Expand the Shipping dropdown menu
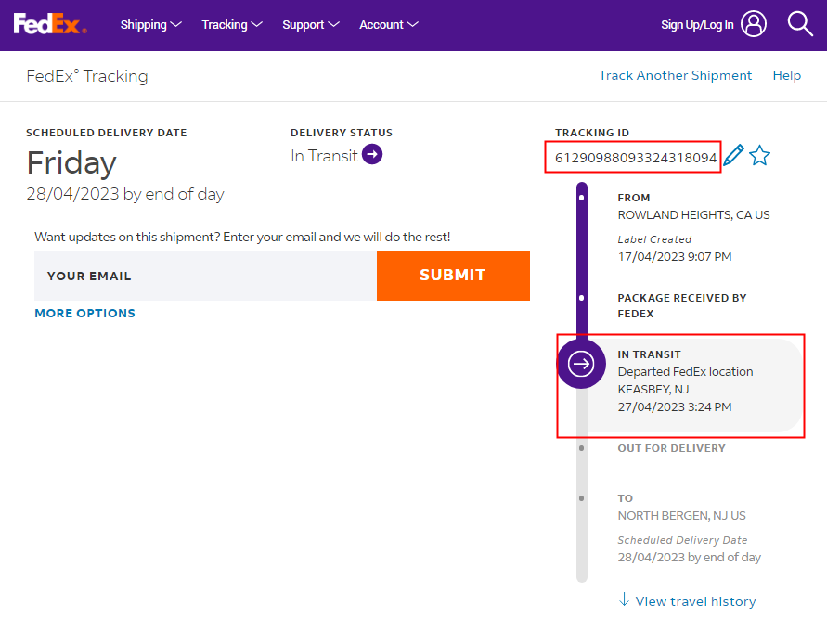827x644 pixels. tap(150, 25)
